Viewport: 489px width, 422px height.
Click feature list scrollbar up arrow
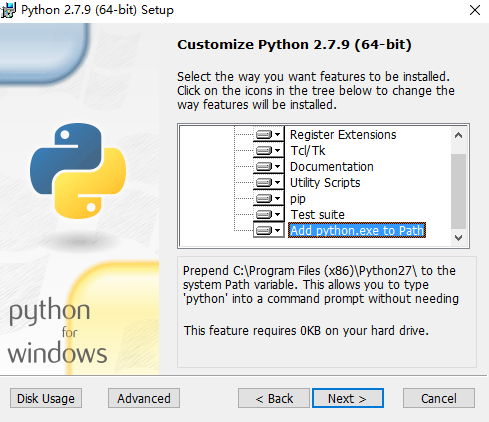[x=458, y=135]
